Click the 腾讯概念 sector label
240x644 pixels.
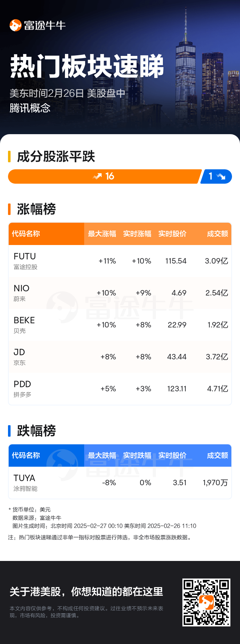30,108
